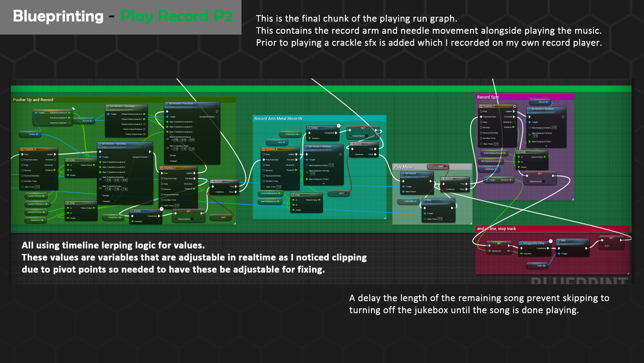Click the loop icon on Timeline_7's header
This screenshot has height=363, width=644.
point(515,106)
